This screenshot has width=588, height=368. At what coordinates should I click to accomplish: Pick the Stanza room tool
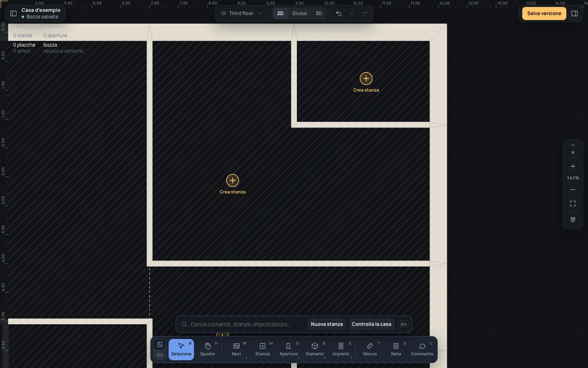click(x=263, y=350)
